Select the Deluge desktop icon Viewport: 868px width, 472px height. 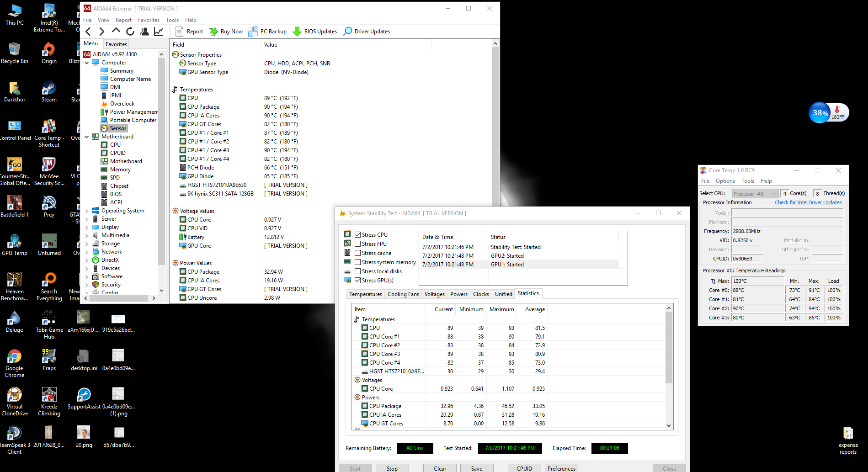(15, 322)
